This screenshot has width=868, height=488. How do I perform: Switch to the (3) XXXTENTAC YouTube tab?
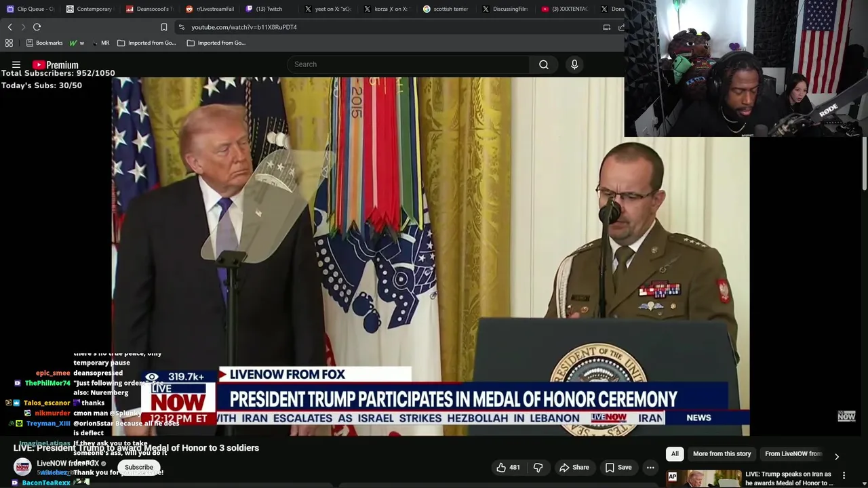point(565,9)
